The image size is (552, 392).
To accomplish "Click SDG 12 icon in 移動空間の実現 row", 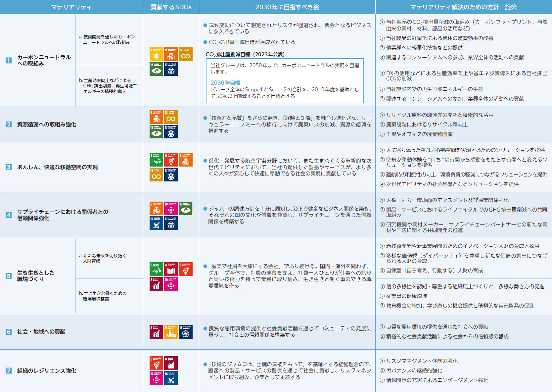I will 156,174.
